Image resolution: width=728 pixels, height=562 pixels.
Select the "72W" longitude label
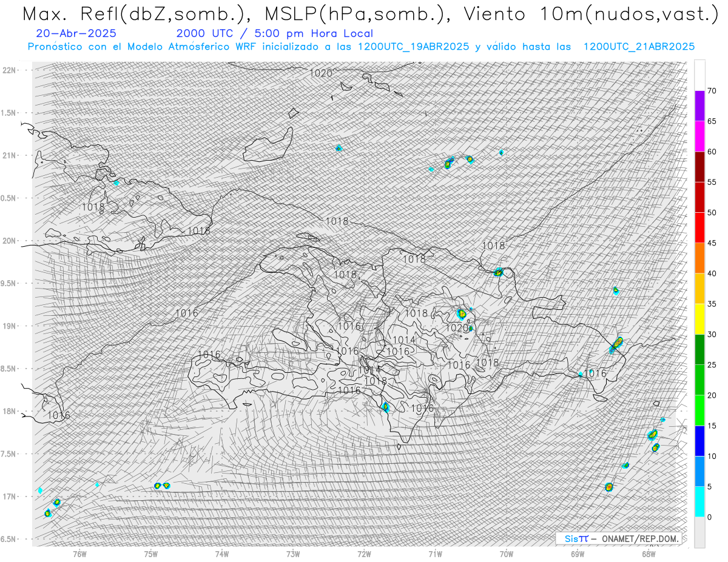tap(364, 553)
